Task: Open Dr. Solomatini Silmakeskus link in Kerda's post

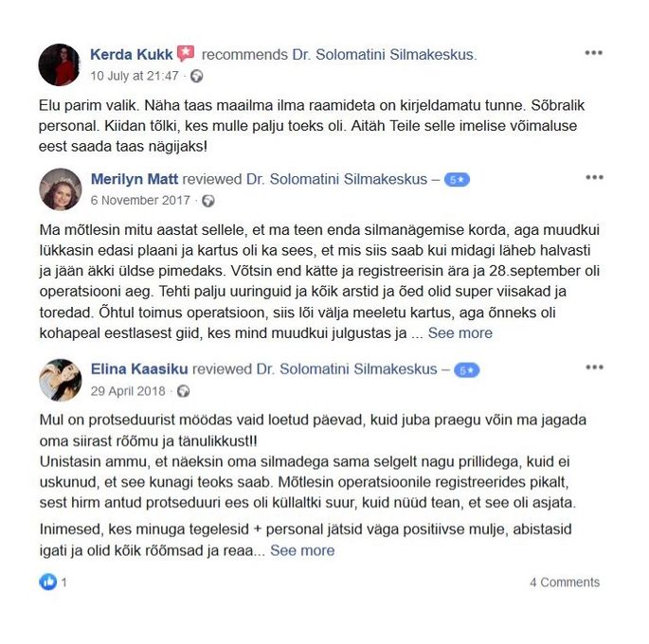Action: pyautogui.click(x=385, y=55)
